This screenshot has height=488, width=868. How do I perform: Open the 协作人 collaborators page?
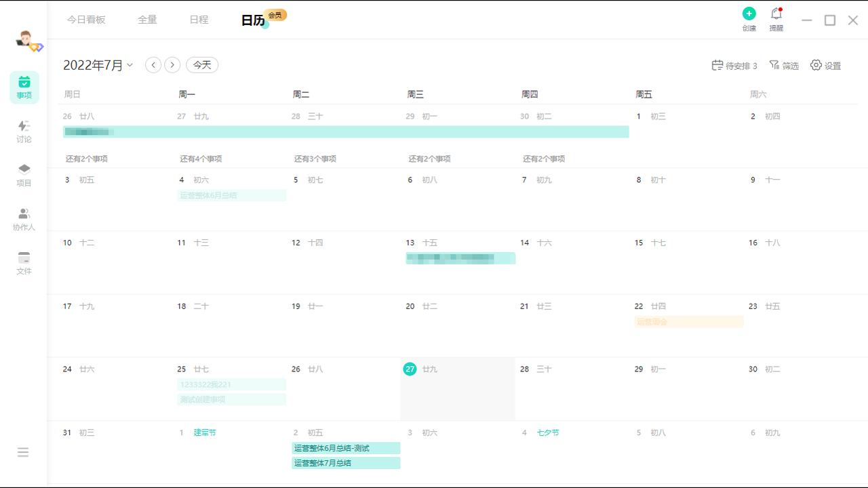pyautogui.click(x=24, y=220)
